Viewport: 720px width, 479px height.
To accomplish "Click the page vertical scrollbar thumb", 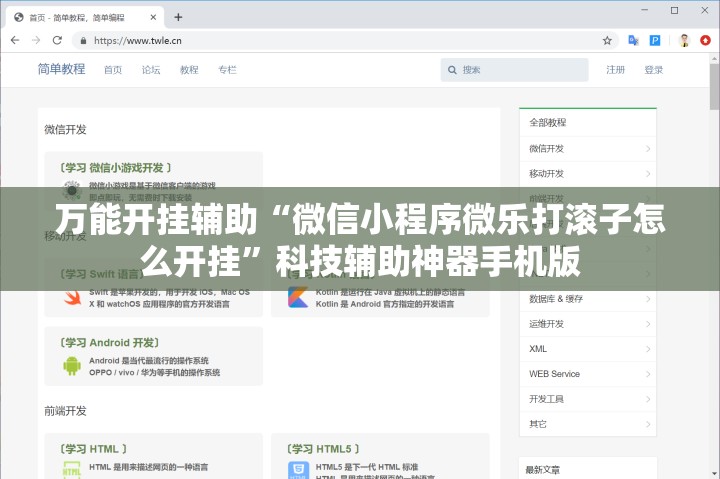I will point(714,86).
